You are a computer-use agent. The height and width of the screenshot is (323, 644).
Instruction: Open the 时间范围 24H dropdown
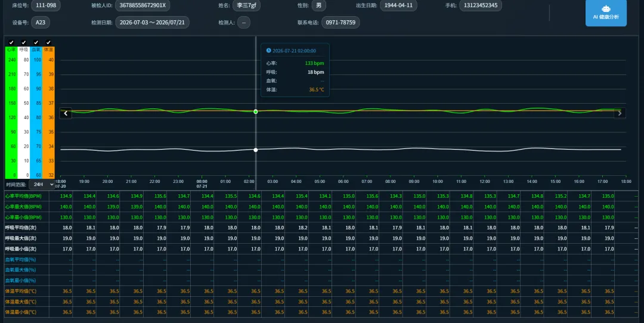(42, 185)
